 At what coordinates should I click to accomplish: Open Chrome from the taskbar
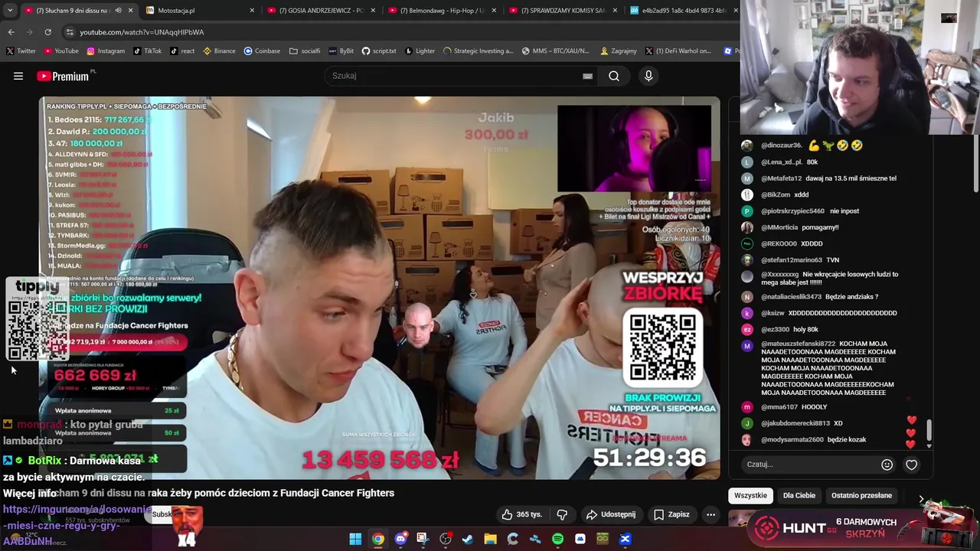pos(378,539)
